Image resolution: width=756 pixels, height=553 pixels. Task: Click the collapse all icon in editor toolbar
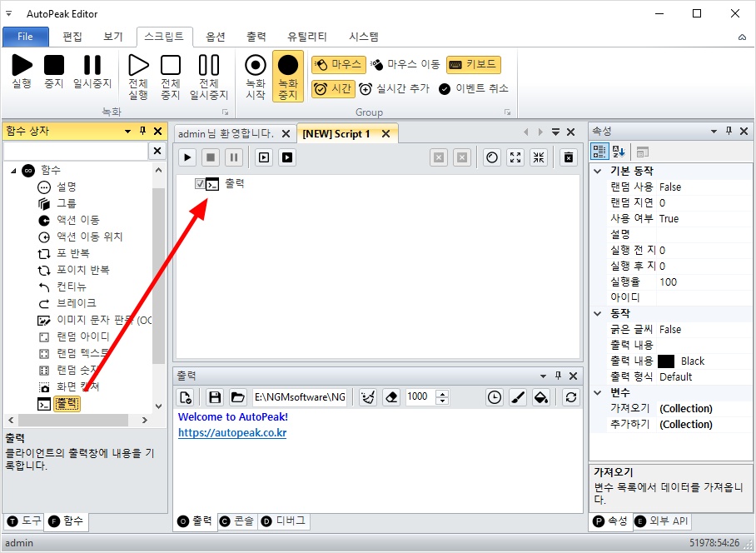coord(539,157)
